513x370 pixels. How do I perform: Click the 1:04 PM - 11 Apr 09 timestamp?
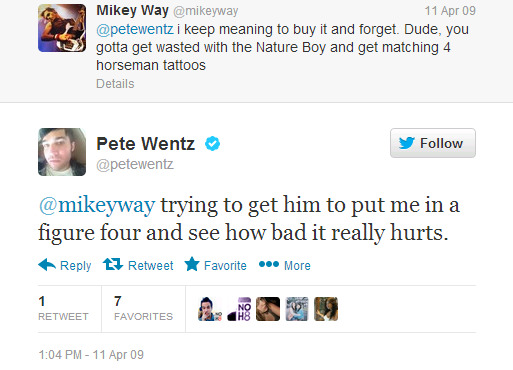tap(91, 355)
